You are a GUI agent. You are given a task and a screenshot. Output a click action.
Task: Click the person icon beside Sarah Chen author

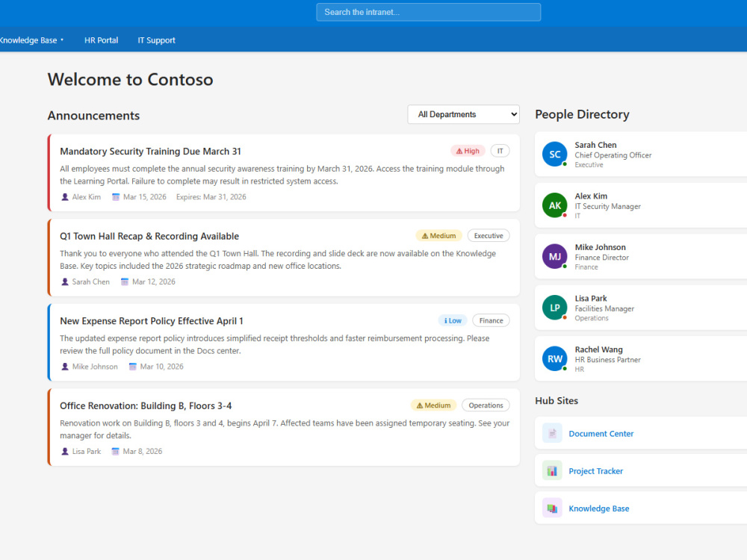pos(65,282)
